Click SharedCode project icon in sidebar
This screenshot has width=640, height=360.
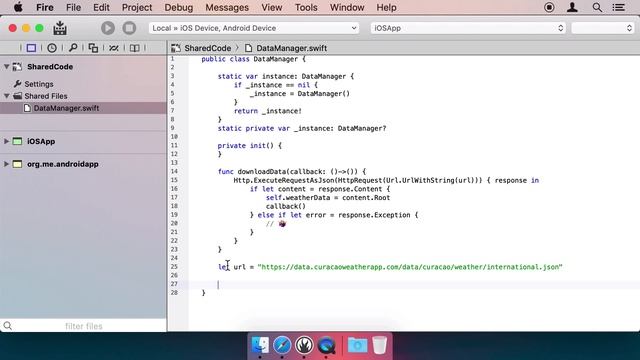17,67
